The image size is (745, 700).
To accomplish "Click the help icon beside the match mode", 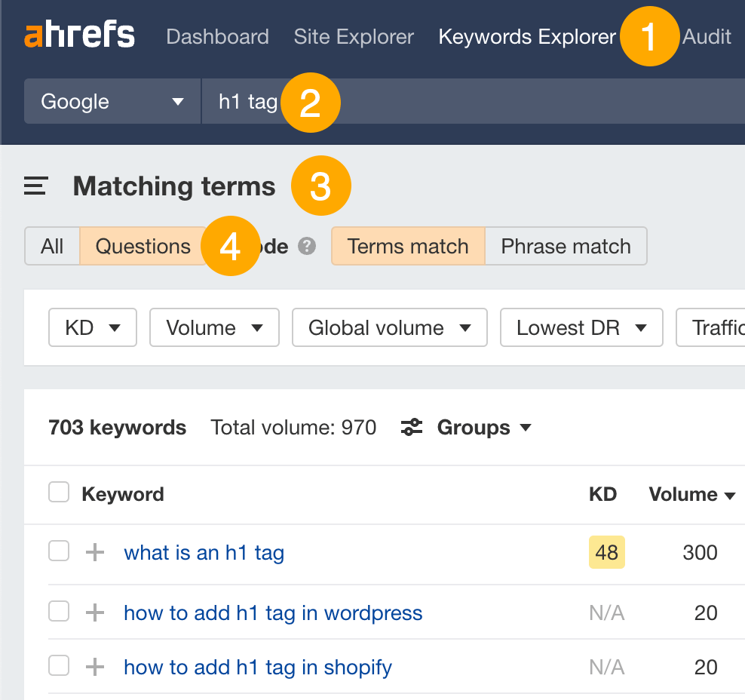I will click(x=306, y=246).
